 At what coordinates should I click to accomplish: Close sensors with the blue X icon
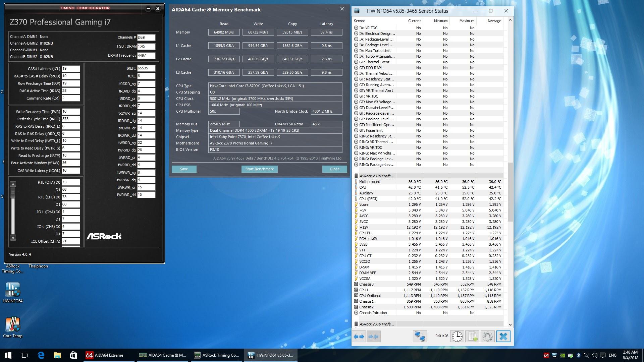point(503,336)
